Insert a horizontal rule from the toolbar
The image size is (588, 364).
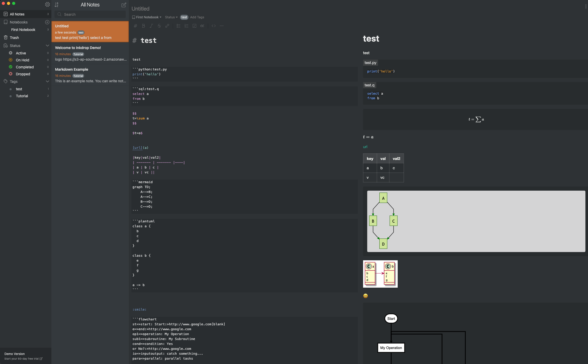[222, 26]
